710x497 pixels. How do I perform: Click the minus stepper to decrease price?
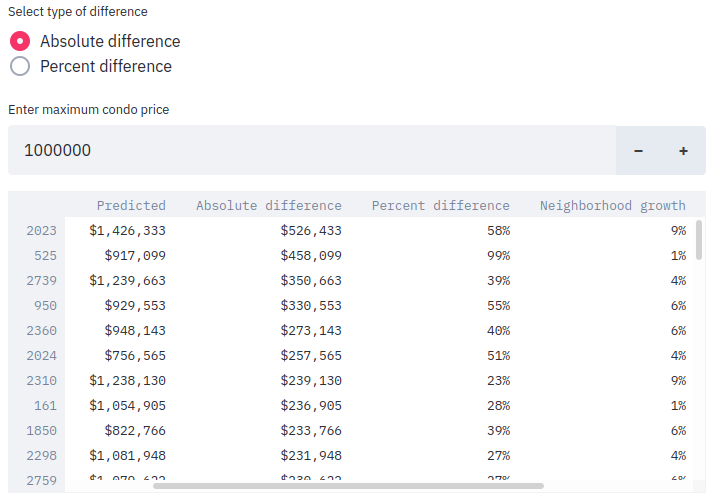[638, 151]
